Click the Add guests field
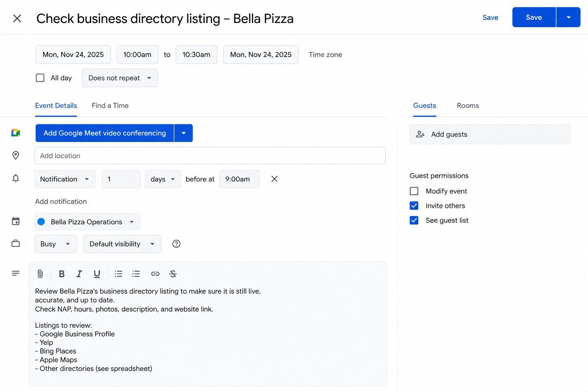588x392 pixels. tap(490, 134)
